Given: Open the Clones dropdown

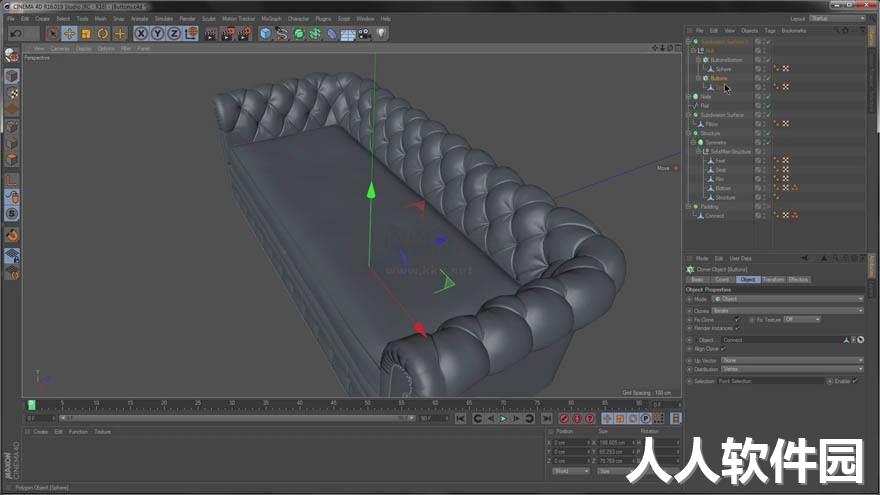Looking at the screenshot, I should coord(787,310).
